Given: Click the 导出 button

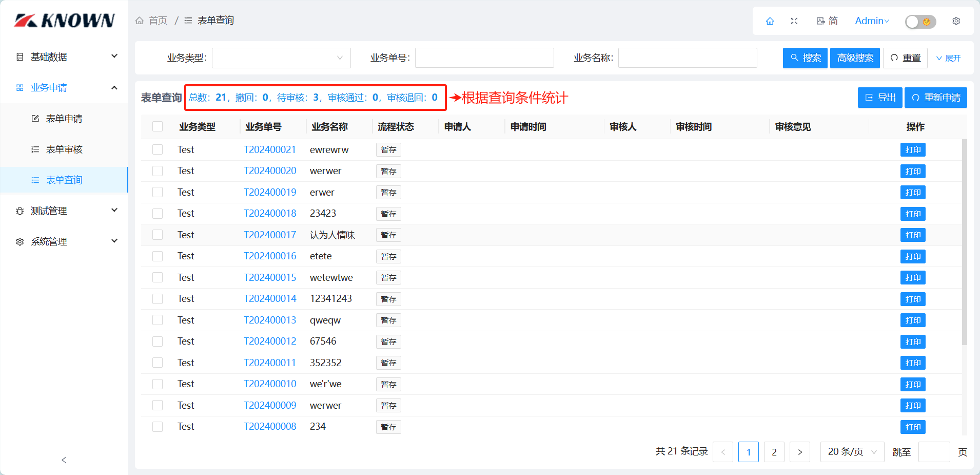Looking at the screenshot, I should [x=880, y=98].
